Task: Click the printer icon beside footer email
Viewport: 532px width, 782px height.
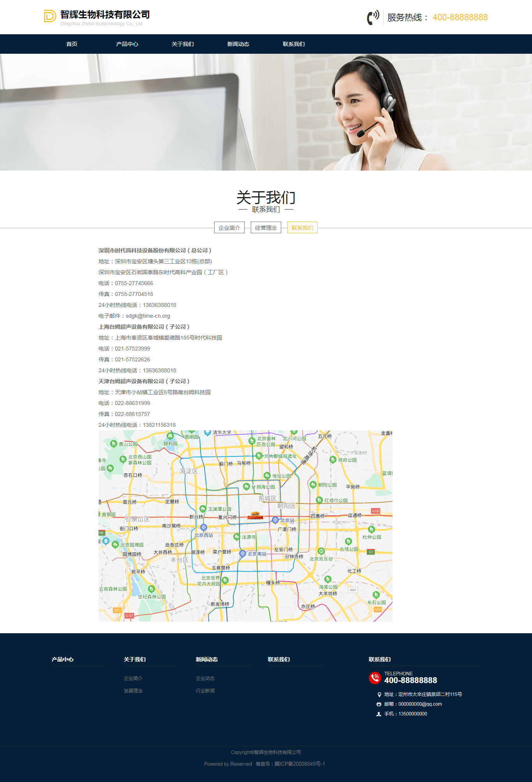Action: pyautogui.click(x=379, y=705)
